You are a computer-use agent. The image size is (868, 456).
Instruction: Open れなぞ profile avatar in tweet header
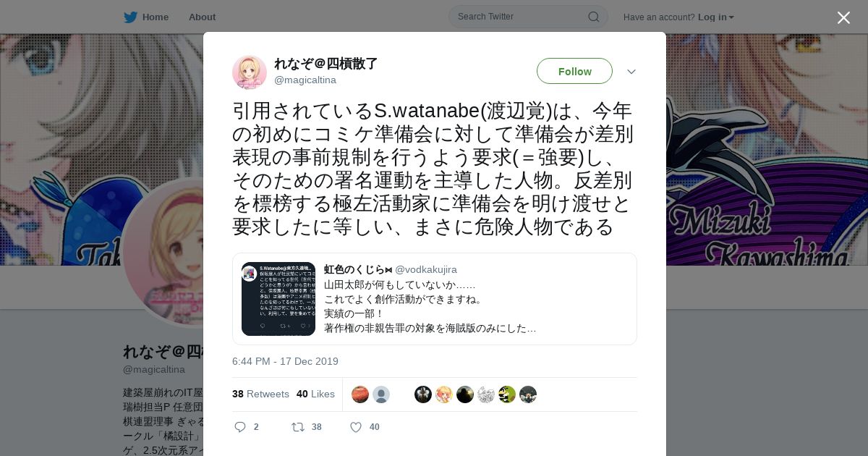[250, 72]
